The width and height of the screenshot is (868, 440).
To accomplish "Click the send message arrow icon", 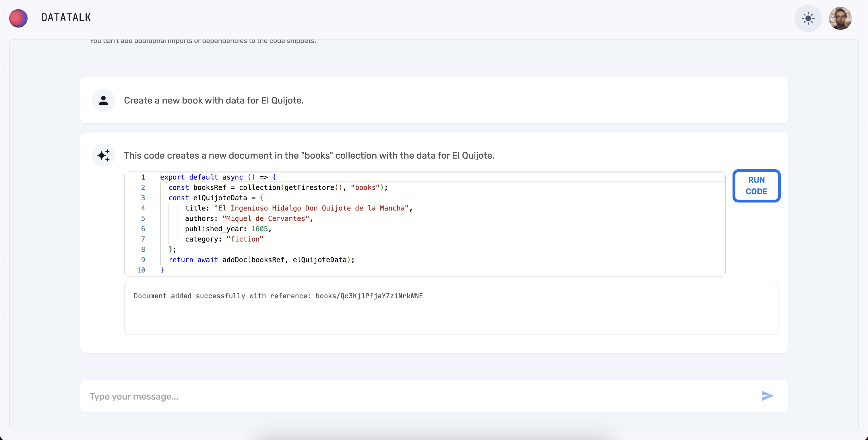I will [767, 396].
